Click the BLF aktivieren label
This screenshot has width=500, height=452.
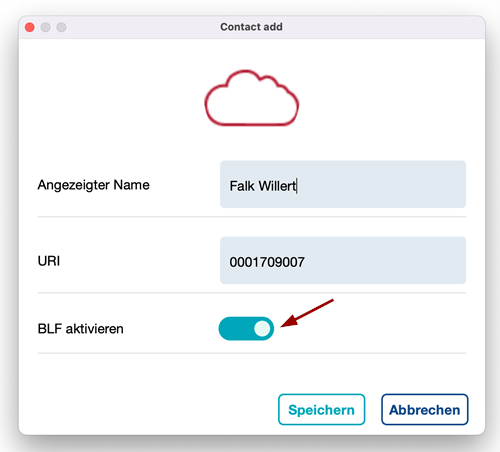coord(80,329)
